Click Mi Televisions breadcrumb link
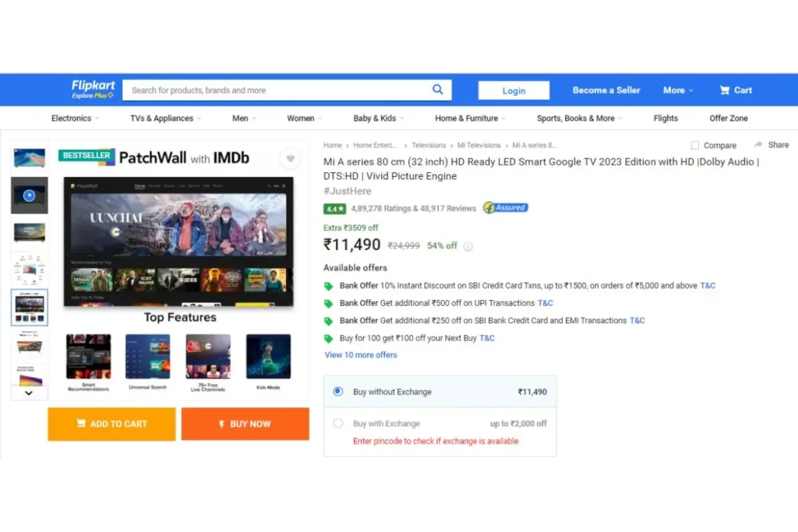The image size is (798, 532). coord(479,146)
